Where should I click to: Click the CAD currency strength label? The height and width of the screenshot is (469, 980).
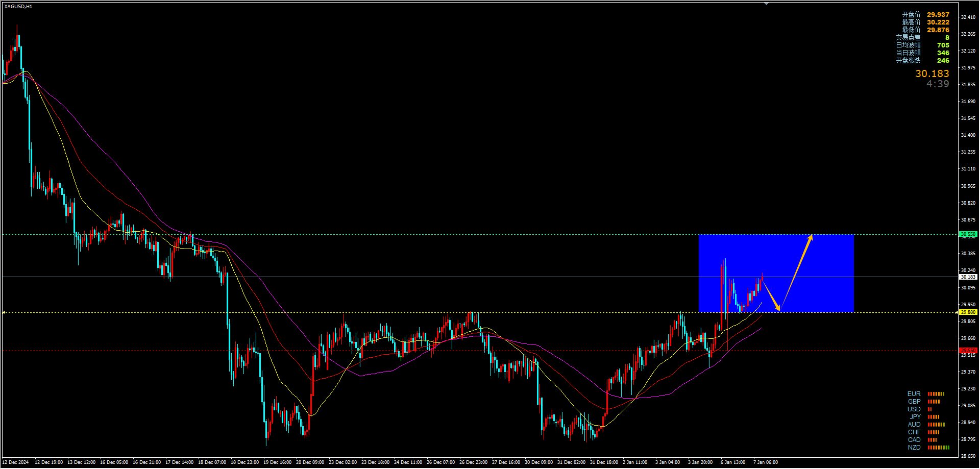(914, 440)
